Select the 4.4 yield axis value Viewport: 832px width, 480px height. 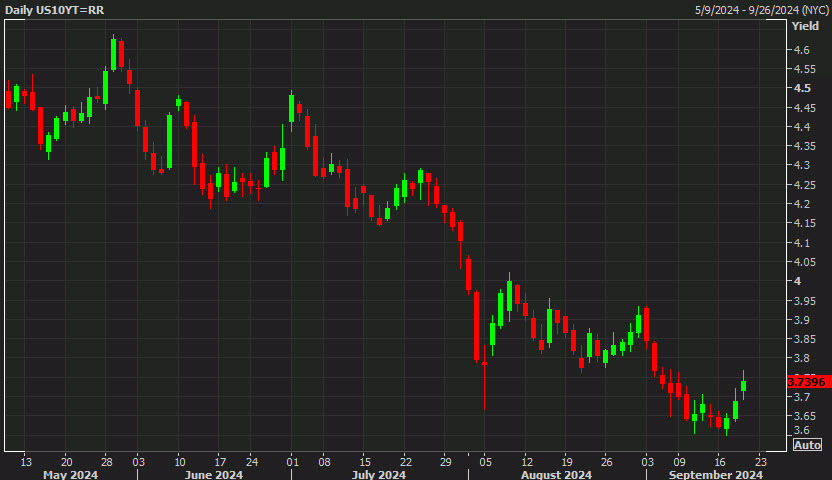tap(801, 127)
